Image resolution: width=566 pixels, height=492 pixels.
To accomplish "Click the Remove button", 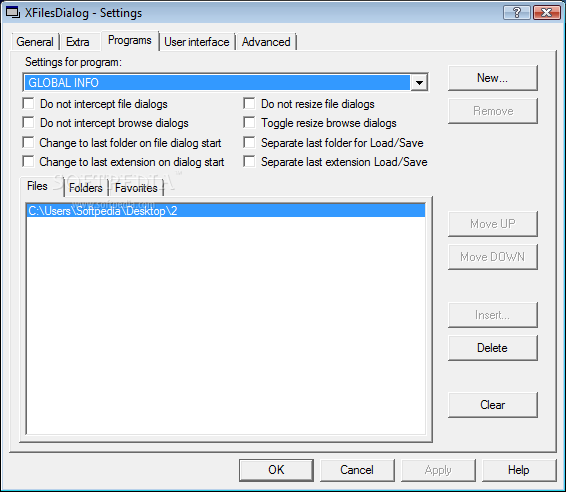I will click(x=493, y=111).
